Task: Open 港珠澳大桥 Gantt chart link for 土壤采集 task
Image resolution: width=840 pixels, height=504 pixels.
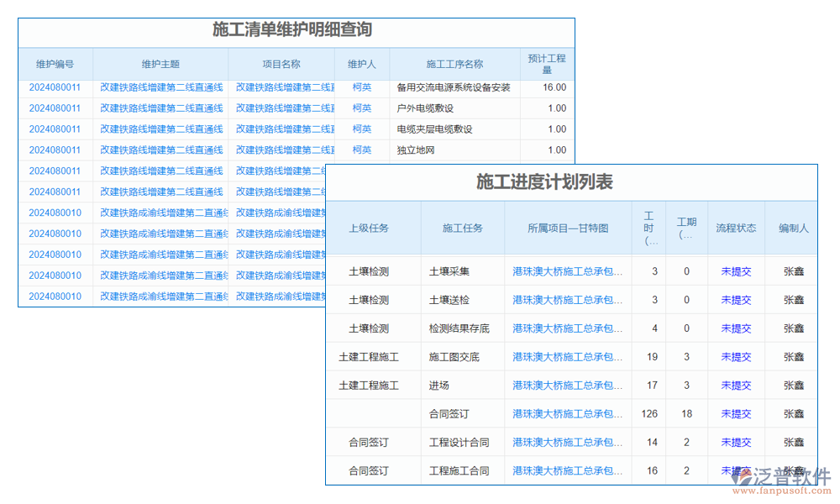Action: pos(568,271)
